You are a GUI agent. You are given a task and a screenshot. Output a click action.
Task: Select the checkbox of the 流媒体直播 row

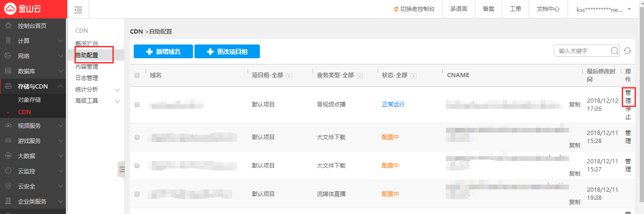tap(137, 194)
